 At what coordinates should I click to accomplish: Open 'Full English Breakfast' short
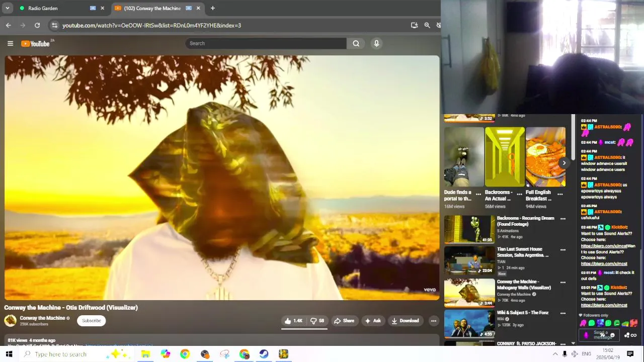point(545,156)
